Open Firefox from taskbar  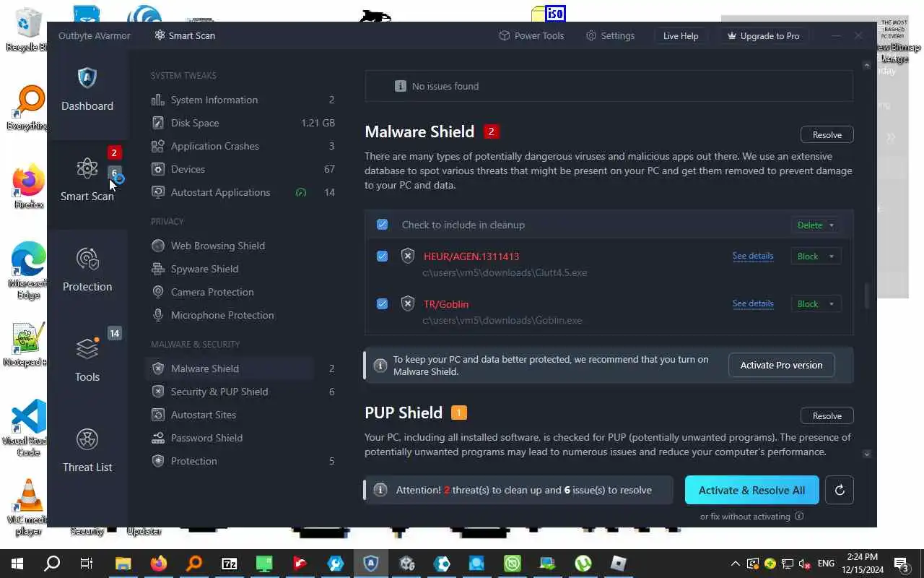[x=158, y=564]
